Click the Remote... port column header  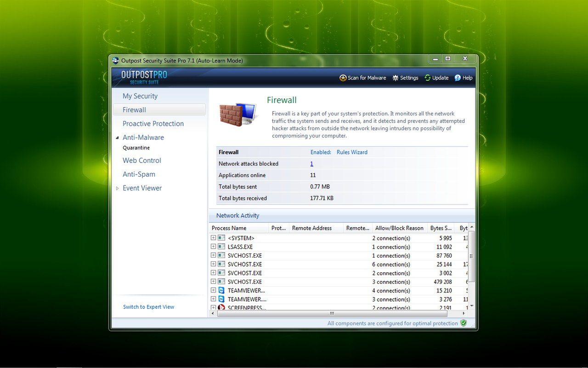tap(358, 228)
